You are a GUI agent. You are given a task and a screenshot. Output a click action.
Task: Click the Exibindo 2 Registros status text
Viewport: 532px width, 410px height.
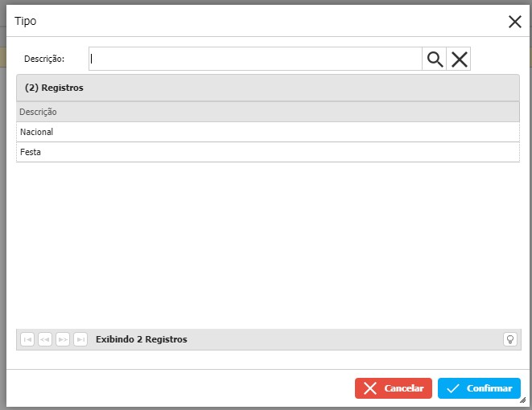click(x=141, y=339)
